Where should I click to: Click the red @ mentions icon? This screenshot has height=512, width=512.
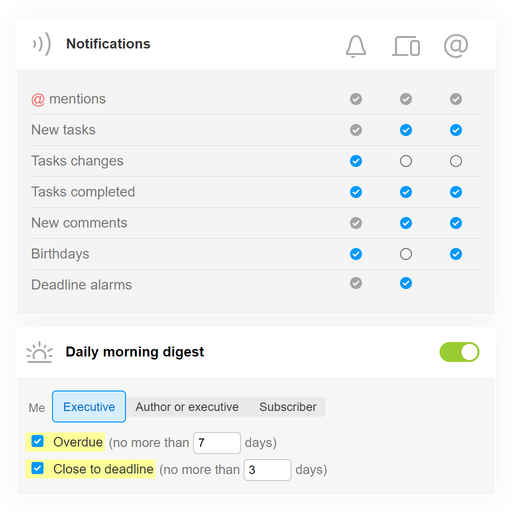(x=38, y=99)
